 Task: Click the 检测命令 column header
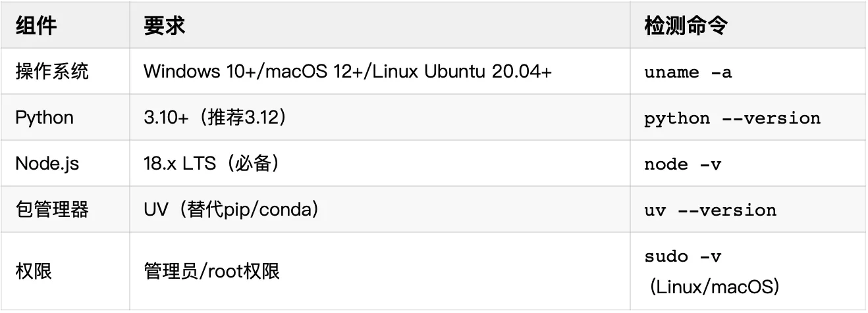tap(686, 26)
